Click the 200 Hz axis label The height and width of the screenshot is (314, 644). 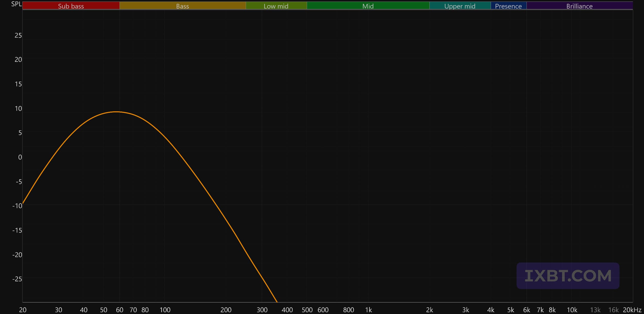[x=226, y=310]
